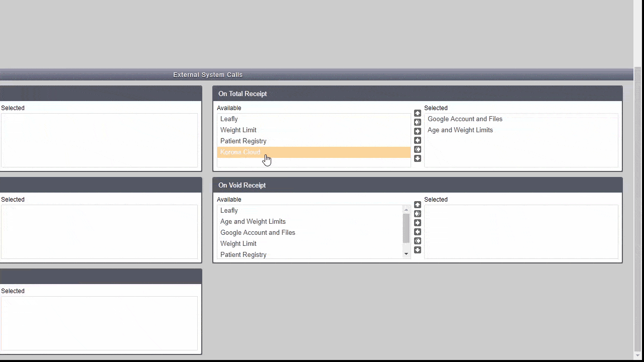Select Age and Weight Limits in Total Receipt selected list

pyautogui.click(x=521, y=130)
